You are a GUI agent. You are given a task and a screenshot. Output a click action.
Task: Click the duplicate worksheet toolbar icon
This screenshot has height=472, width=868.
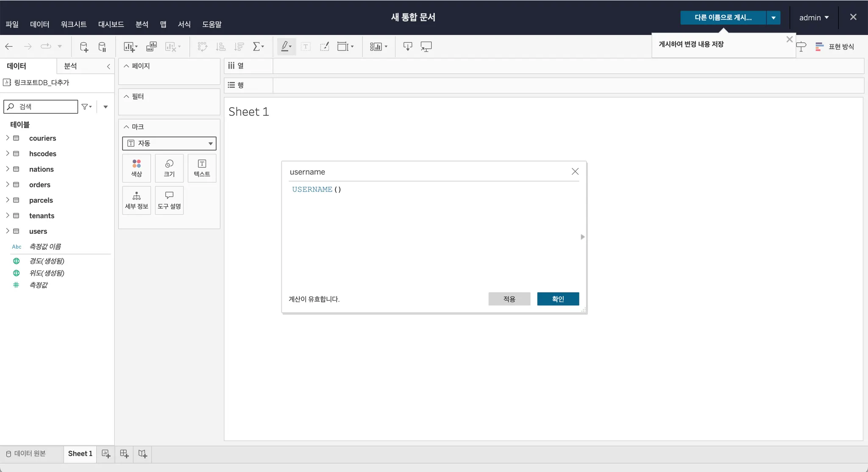pyautogui.click(x=151, y=47)
